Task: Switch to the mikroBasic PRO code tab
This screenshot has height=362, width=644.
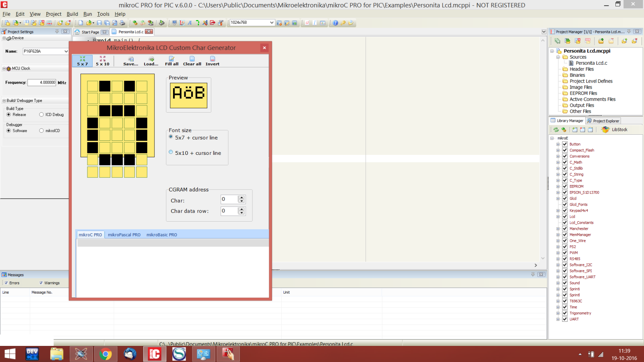Action: click(x=162, y=235)
